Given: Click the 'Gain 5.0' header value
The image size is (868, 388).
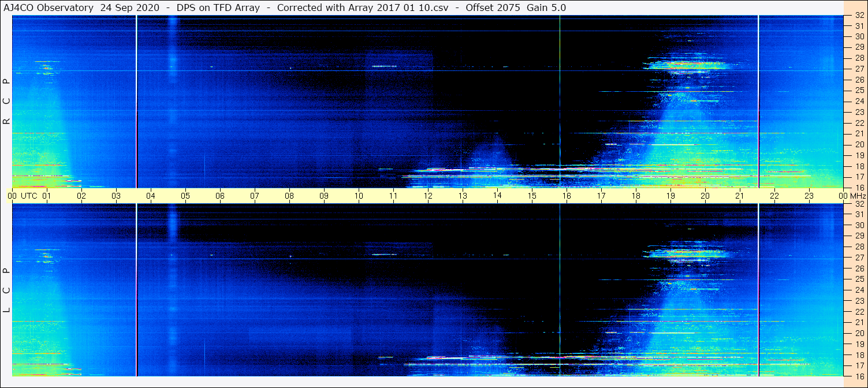Looking at the screenshot, I should pos(546,8).
